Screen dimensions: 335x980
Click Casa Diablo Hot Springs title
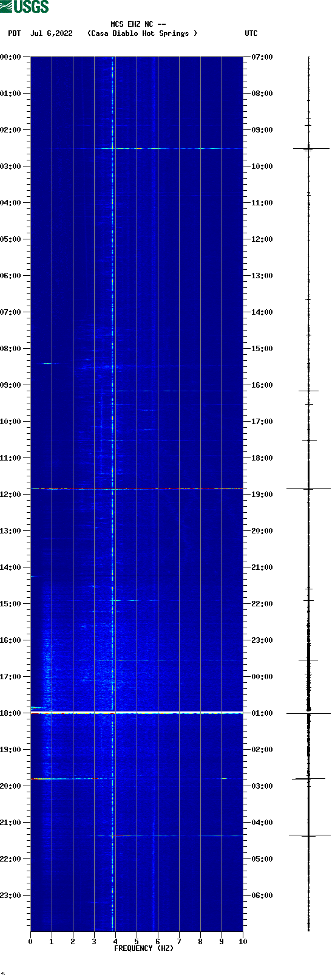coord(143,33)
